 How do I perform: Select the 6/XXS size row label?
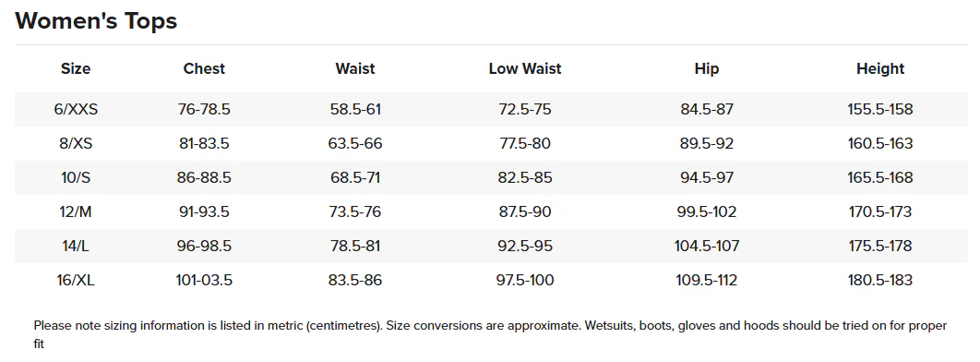76,109
